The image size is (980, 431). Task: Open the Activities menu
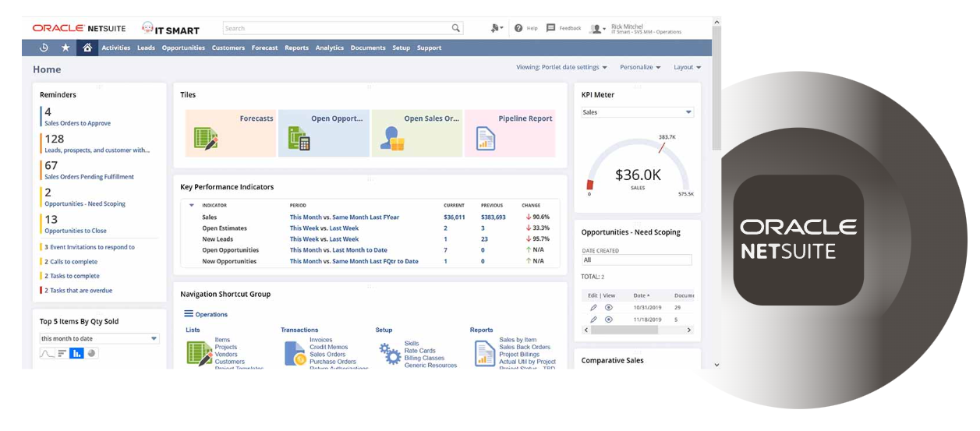[x=115, y=48]
